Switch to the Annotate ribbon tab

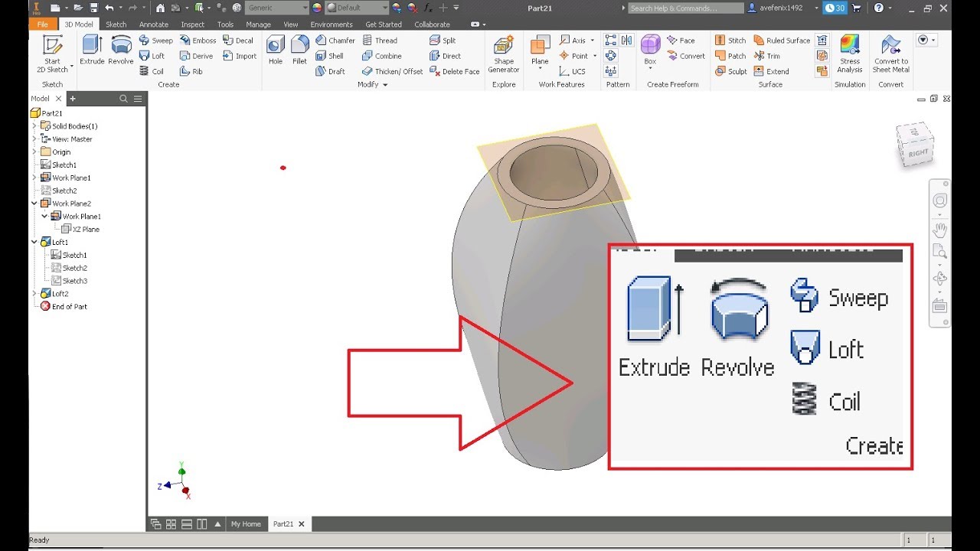(153, 24)
